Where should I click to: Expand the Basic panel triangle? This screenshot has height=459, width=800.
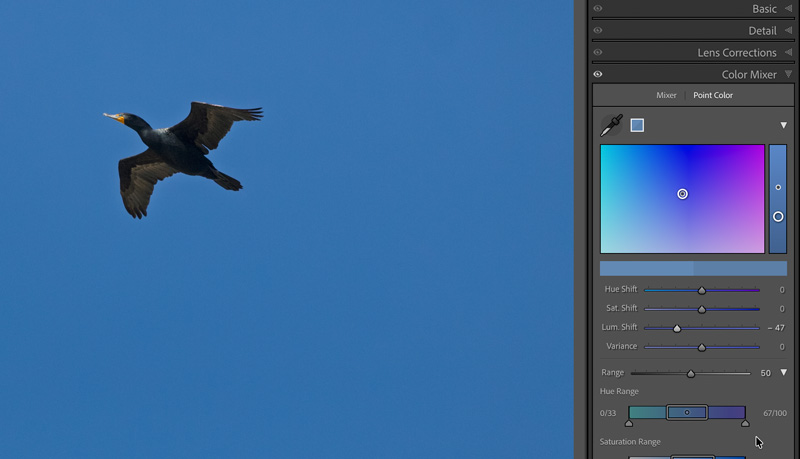coord(788,9)
